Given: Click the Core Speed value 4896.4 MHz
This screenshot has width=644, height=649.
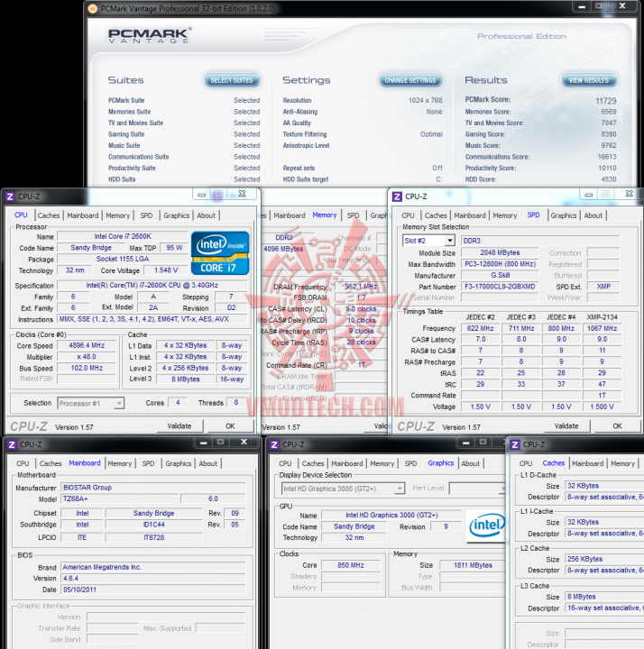Looking at the screenshot, I should click(x=87, y=345).
